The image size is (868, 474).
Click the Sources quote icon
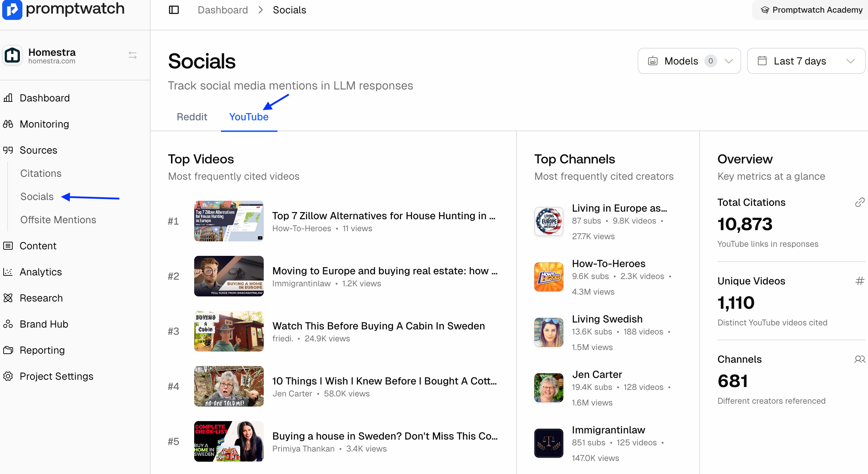coord(8,150)
